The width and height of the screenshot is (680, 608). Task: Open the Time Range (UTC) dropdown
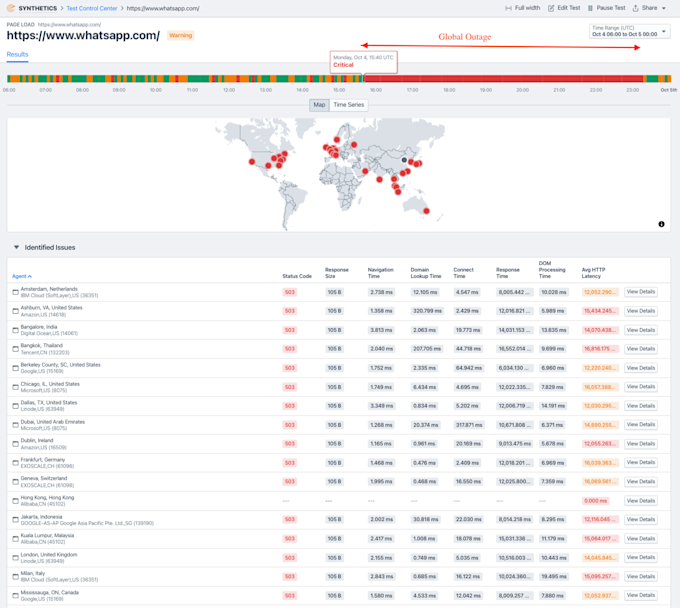click(x=629, y=31)
